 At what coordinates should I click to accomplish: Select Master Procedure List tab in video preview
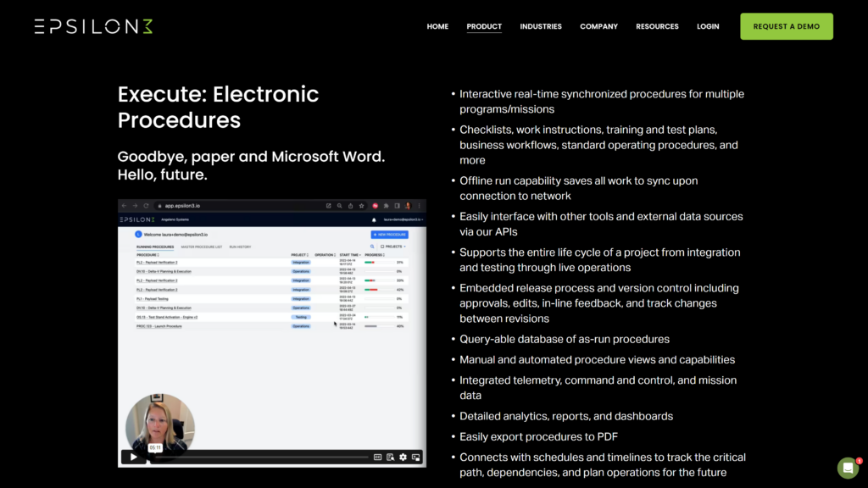click(202, 247)
